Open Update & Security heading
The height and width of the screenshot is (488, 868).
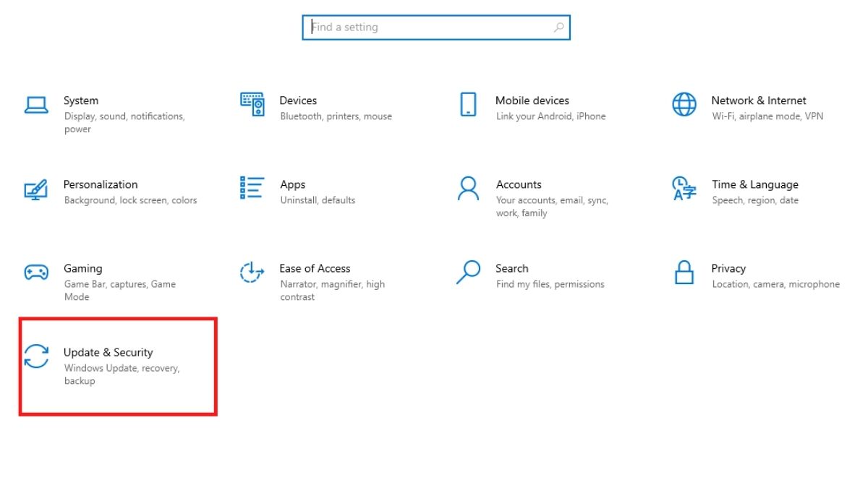[x=109, y=353]
